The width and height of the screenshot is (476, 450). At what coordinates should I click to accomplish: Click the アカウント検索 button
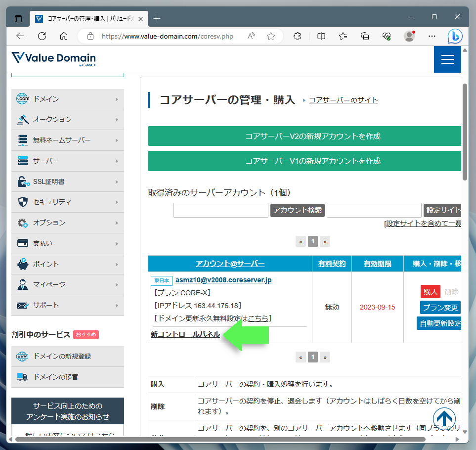coord(297,210)
